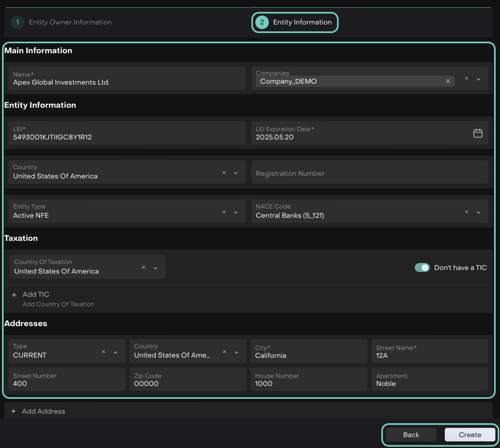The height and width of the screenshot is (448, 500).
Task: Click the plus icon beside Add Address
Action: pyautogui.click(x=14, y=411)
